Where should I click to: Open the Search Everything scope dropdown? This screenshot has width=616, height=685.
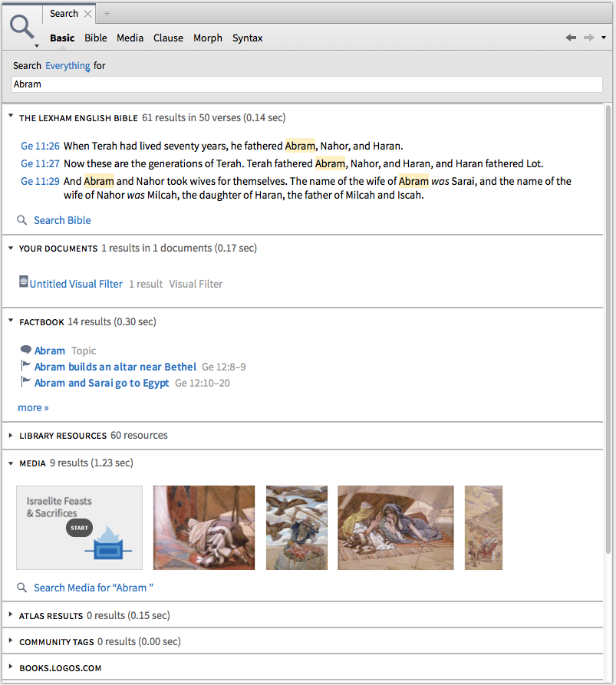point(68,66)
